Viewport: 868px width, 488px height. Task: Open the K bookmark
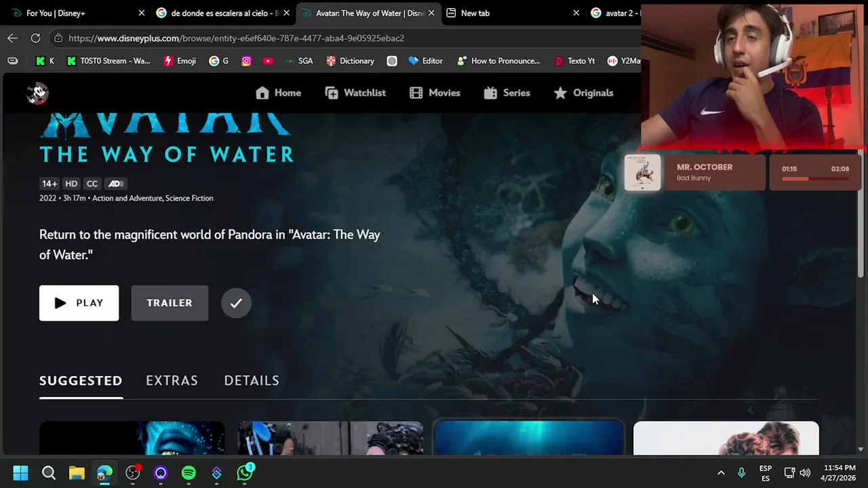point(45,61)
